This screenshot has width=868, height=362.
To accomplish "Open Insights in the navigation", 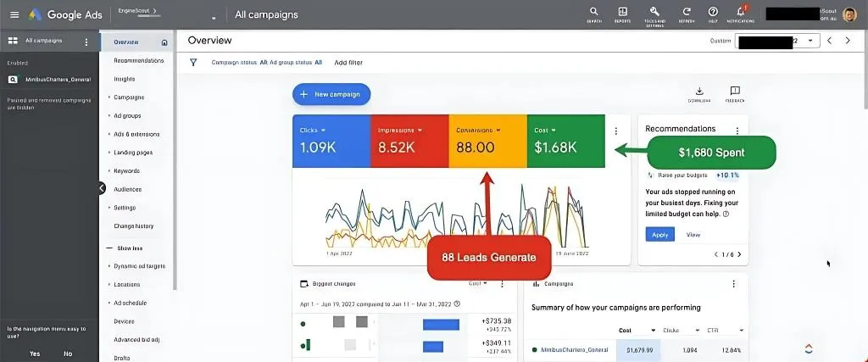I will tap(124, 79).
